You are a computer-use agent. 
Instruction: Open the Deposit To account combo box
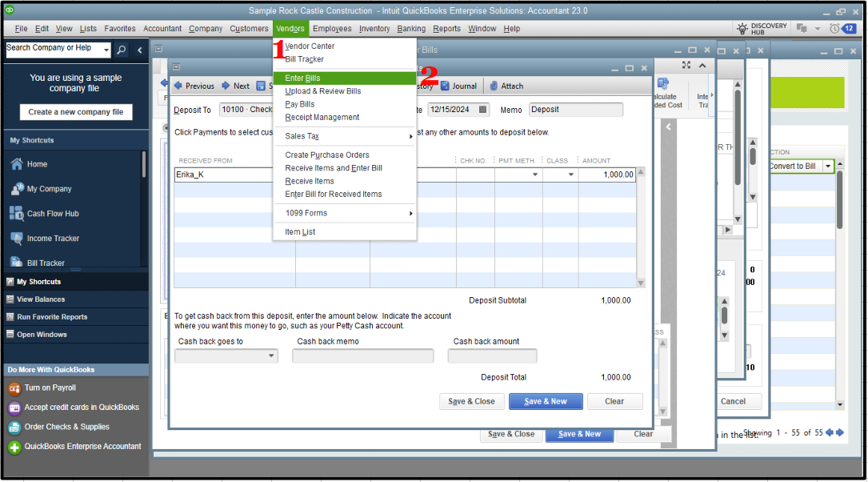246,110
